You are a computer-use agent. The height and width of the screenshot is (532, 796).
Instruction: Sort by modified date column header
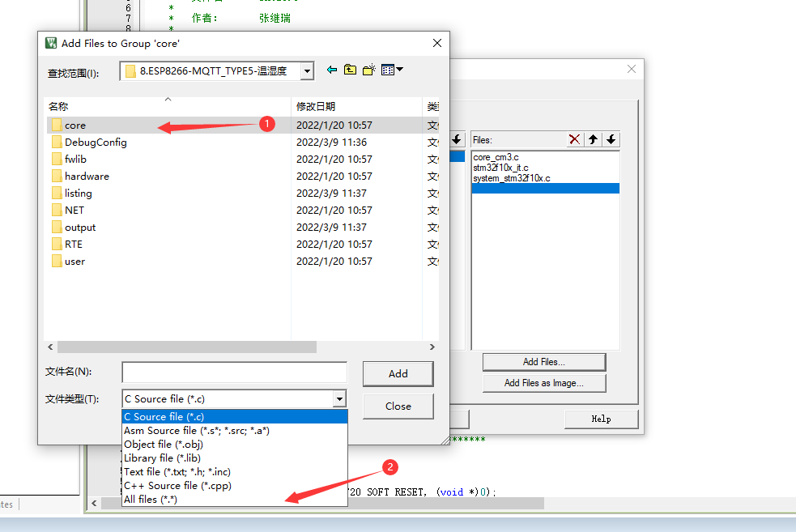tap(356, 107)
